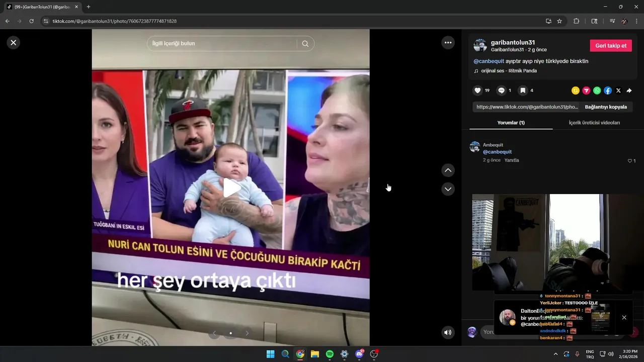Click the address bar URL
The width and height of the screenshot is (644, 362).
click(114, 21)
